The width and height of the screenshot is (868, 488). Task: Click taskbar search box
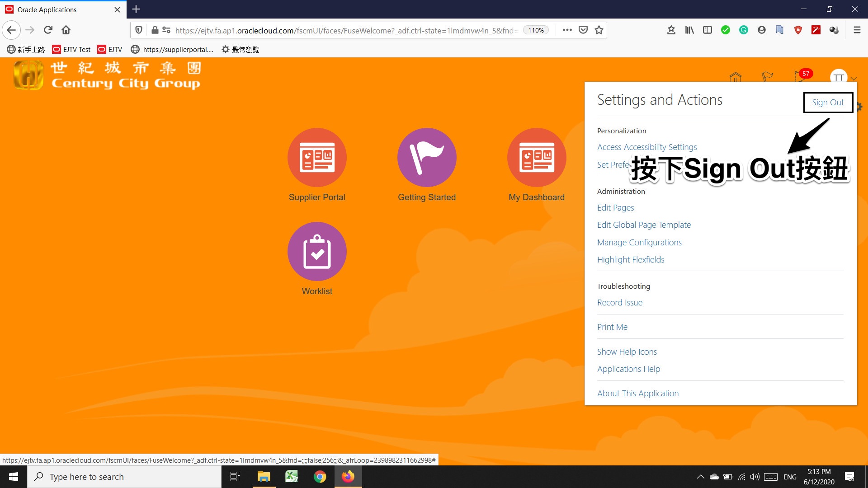pyautogui.click(x=124, y=477)
